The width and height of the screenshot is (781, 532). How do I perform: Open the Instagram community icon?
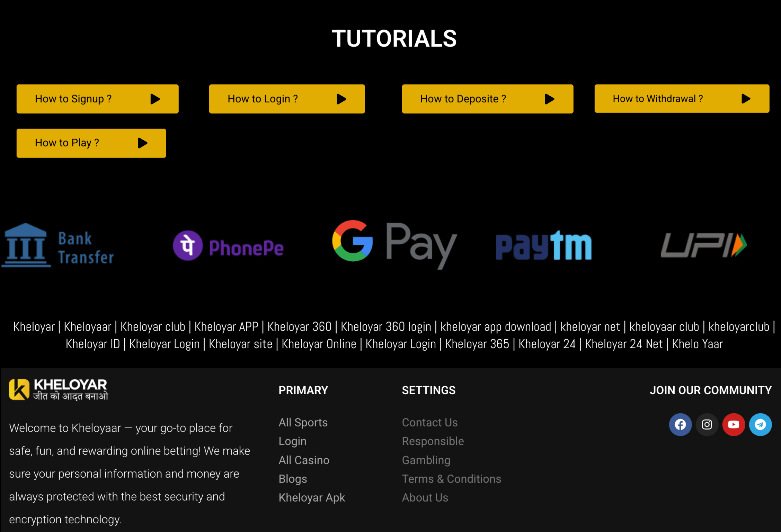[707, 424]
